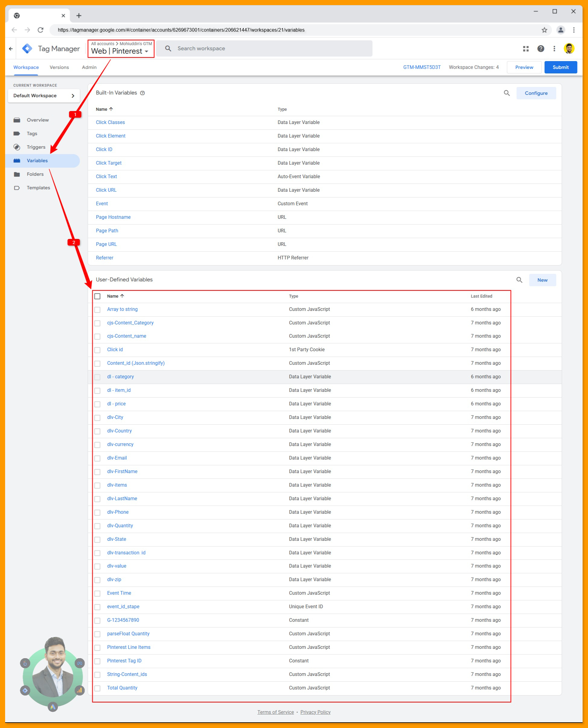The width and height of the screenshot is (588, 728).
Task: Open search in Built-In Variables panel
Action: coord(507,93)
